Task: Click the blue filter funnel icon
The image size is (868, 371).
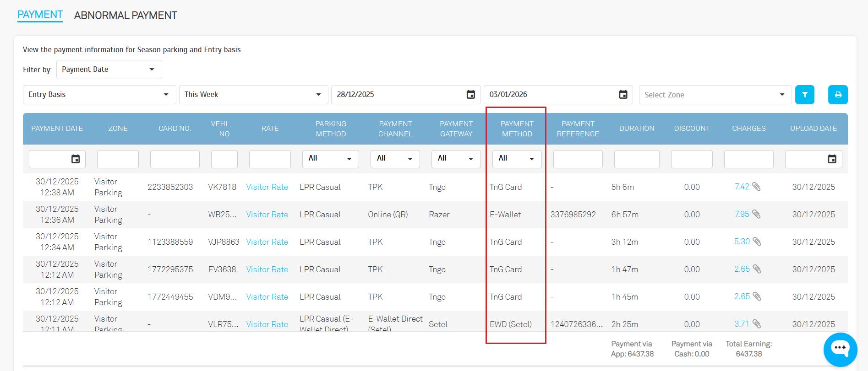Action: (804, 95)
